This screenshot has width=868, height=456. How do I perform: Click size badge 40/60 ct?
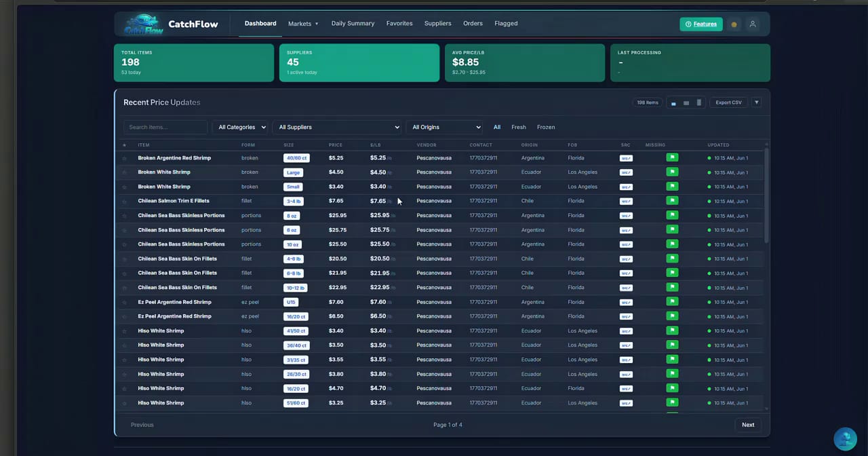296,158
